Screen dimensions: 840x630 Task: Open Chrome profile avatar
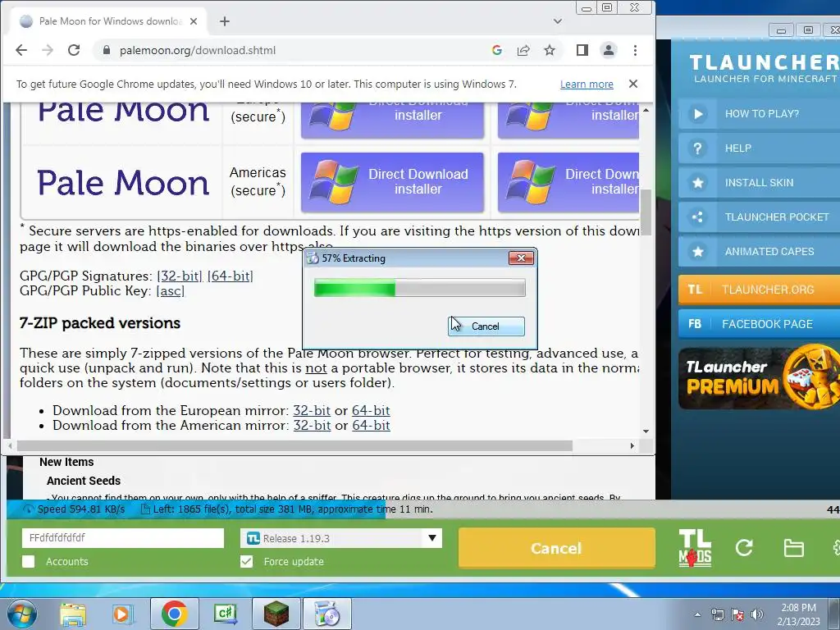(x=609, y=50)
